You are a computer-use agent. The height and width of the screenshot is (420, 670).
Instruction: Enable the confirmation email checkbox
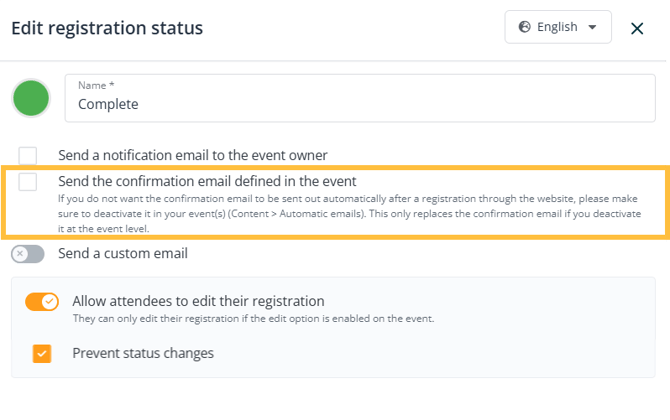coord(28,181)
